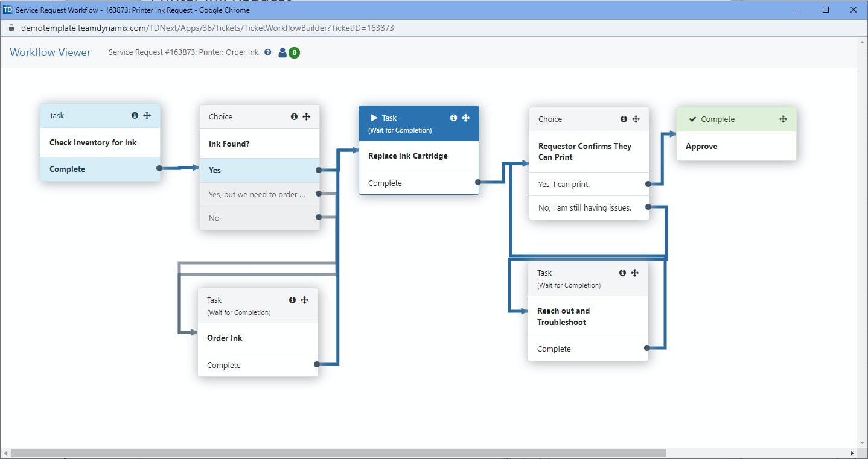Click the 'Approve' step title
This screenshot has height=459, width=868.
click(701, 146)
